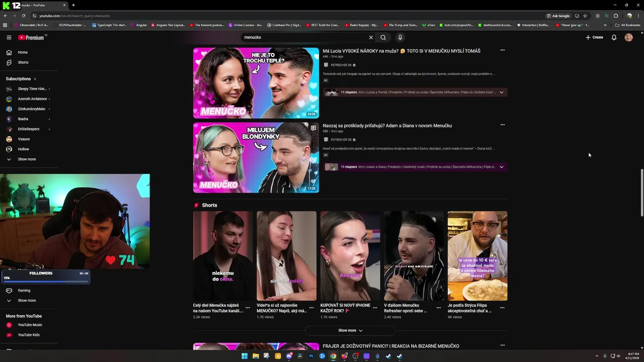644x362 pixels.
Task: Click Ask Google in address bar
Action: 558,16
